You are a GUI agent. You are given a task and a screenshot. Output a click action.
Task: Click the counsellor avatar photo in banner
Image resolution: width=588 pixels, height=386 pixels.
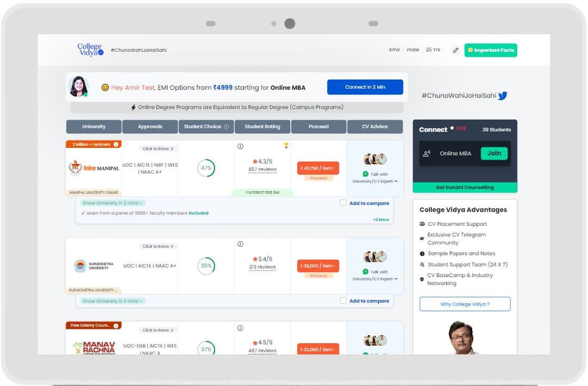[79, 87]
